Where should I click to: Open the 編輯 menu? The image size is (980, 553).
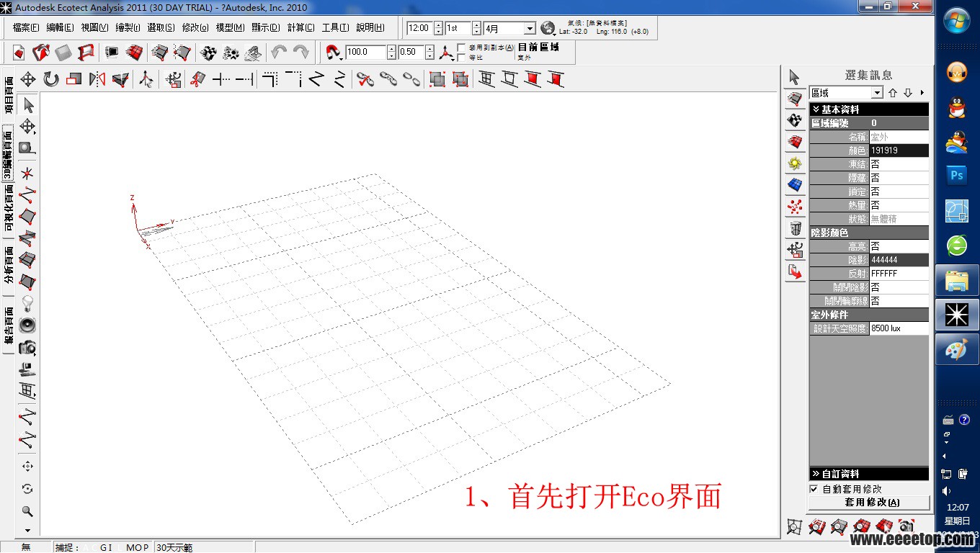(60, 28)
